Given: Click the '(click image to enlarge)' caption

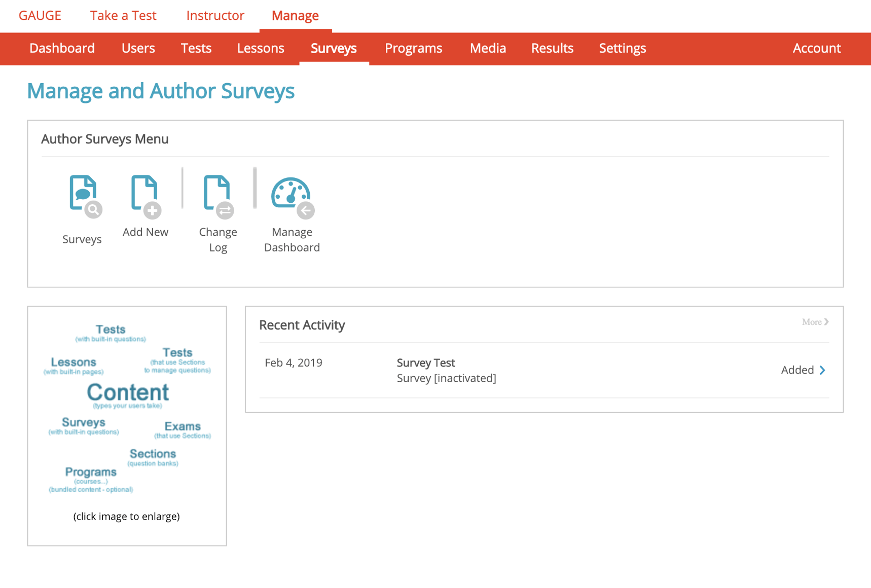Looking at the screenshot, I should pos(126,516).
